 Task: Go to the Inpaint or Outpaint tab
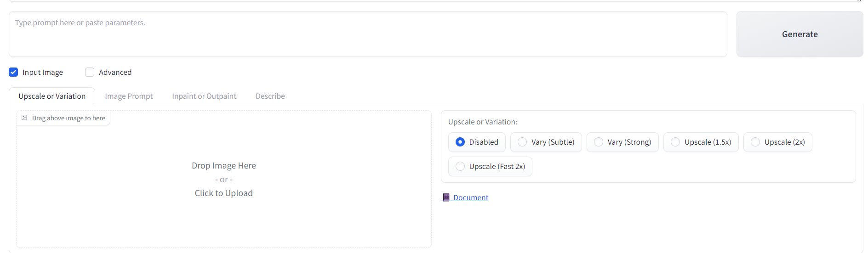tap(204, 96)
